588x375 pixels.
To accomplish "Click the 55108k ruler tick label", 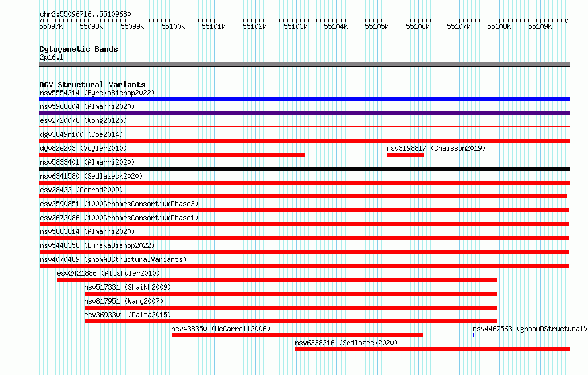I will point(499,26).
